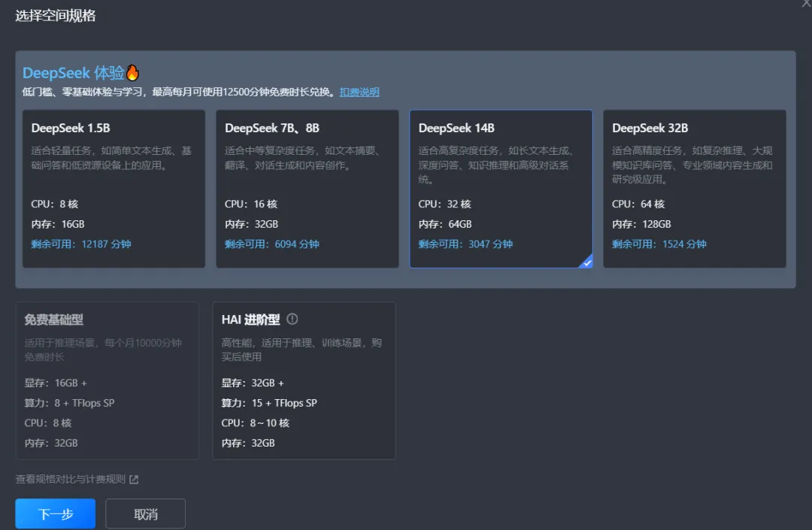The image size is (812, 530).
Task: Click the 选择空间规格 dialog title
Action: pyautogui.click(x=56, y=16)
